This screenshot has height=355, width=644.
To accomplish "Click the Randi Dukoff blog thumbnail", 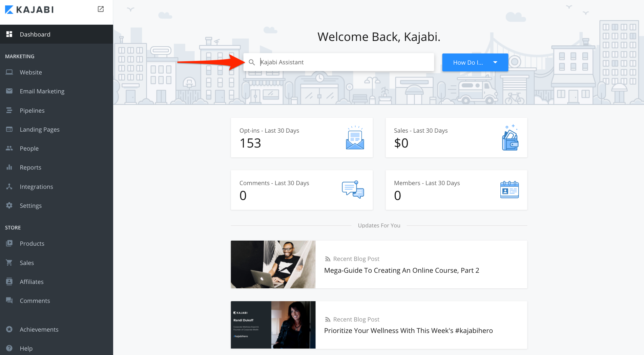I will pos(273,325).
